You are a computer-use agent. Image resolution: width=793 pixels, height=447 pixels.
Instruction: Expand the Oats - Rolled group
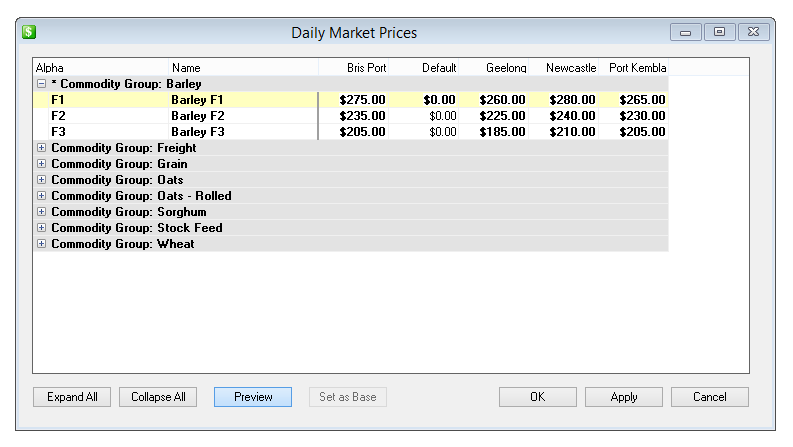(x=41, y=196)
